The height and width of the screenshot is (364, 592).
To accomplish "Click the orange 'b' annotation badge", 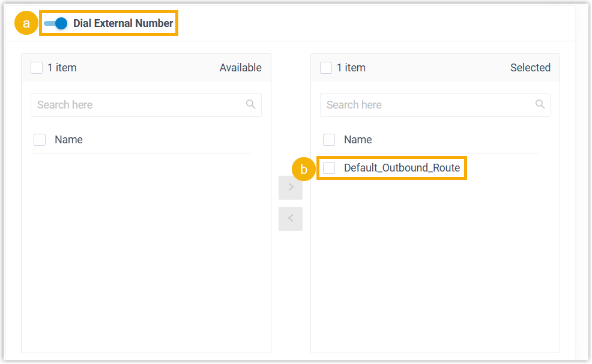I will pyautogui.click(x=304, y=170).
